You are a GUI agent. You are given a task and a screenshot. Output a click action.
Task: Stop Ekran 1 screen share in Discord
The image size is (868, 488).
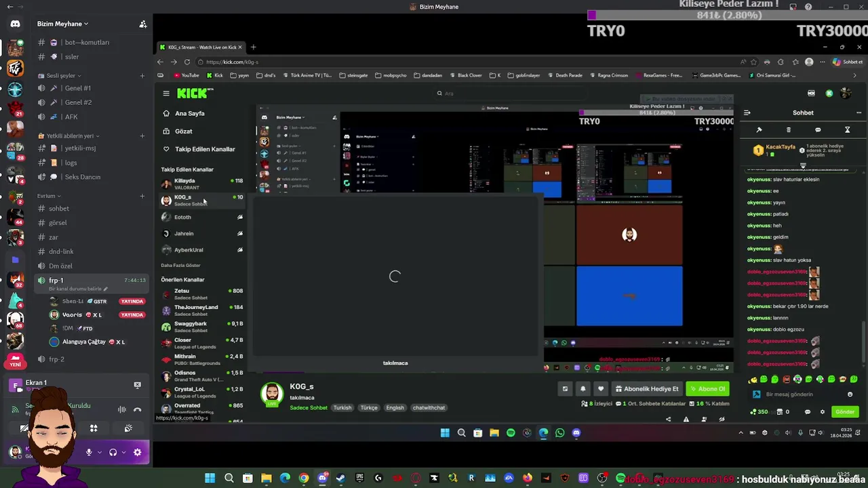[x=137, y=385]
